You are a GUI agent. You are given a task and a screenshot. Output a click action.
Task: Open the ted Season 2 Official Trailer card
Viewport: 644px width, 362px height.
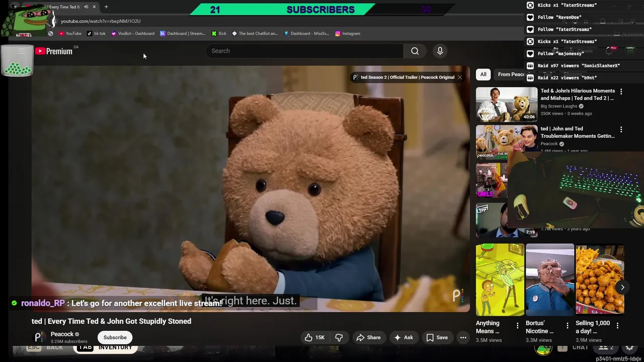coord(404,77)
